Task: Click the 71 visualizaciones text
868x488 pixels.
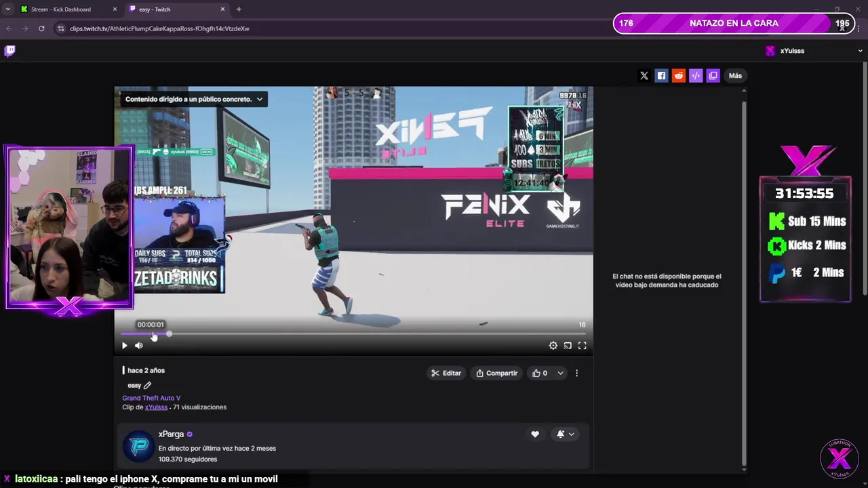Action: pyautogui.click(x=199, y=407)
